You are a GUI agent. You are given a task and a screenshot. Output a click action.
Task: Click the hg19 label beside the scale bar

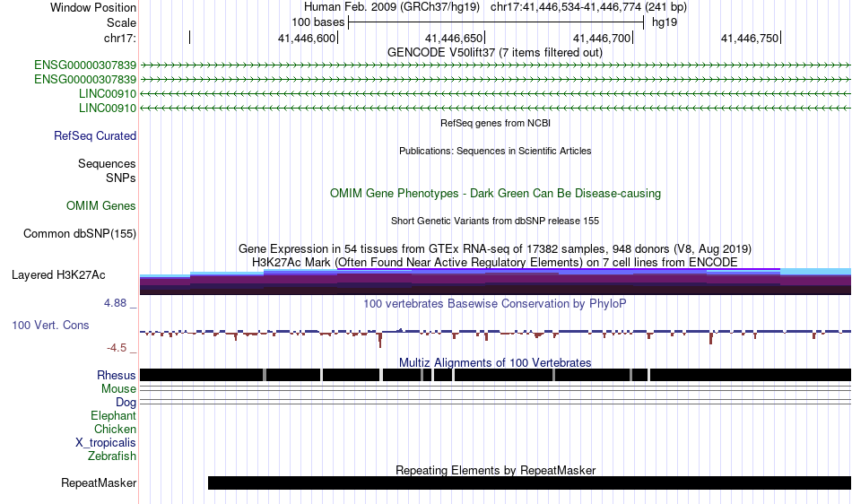click(x=665, y=22)
